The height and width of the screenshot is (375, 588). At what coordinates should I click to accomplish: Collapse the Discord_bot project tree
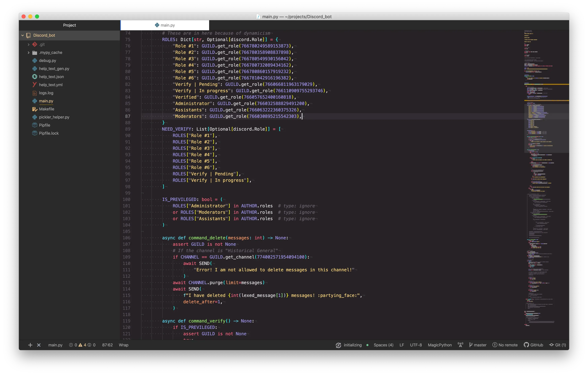click(x=22, y=35)
